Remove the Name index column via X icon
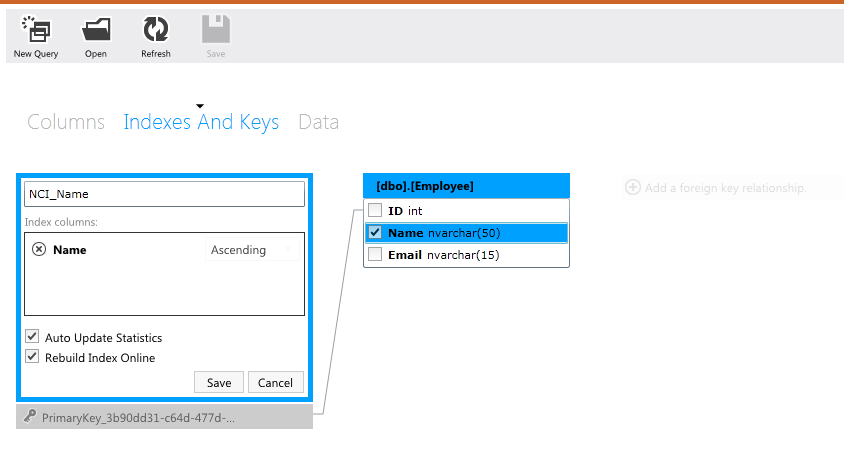The height and width of the screenshot is (458, 844). coord(39,250)
